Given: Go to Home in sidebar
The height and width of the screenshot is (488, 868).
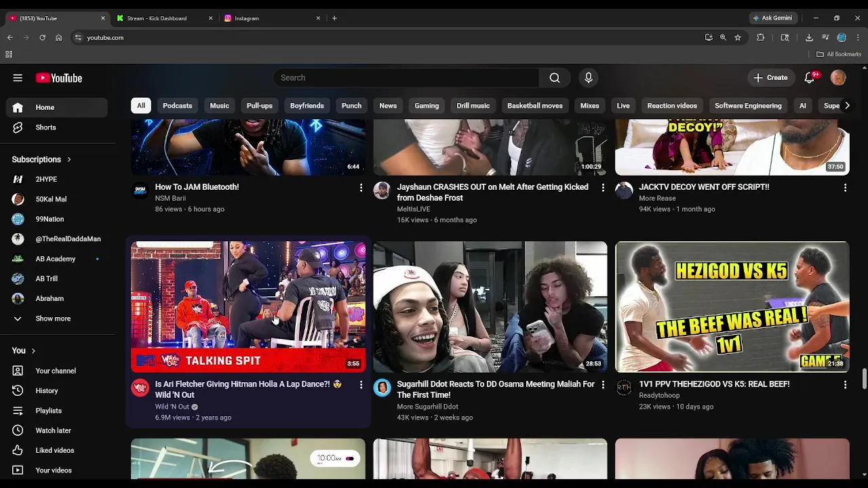Looking at the screenshot, I should tap(57, 108).
